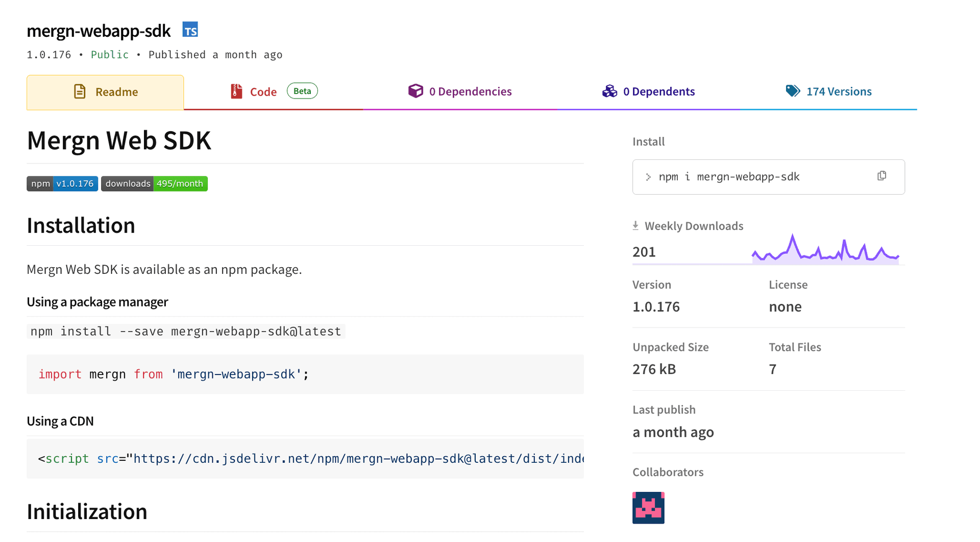
Task: Click the Dependencies cube icon
Action: (416, 91)
